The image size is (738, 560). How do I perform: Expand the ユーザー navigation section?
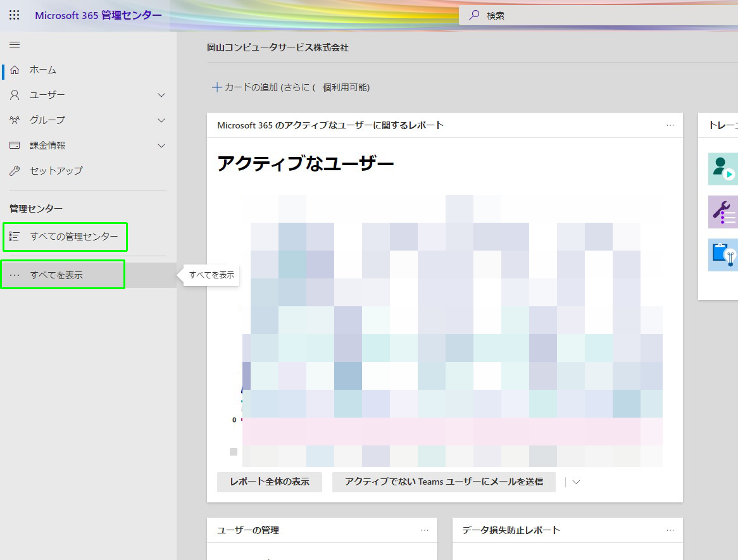(x=161, y=95)
